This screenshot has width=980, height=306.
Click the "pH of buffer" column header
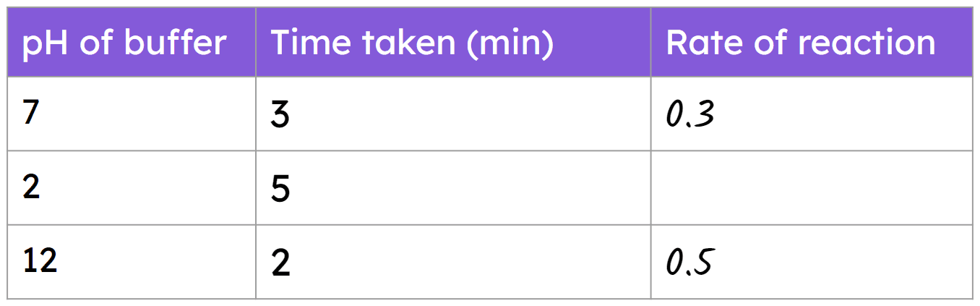[x=124, y=43]
